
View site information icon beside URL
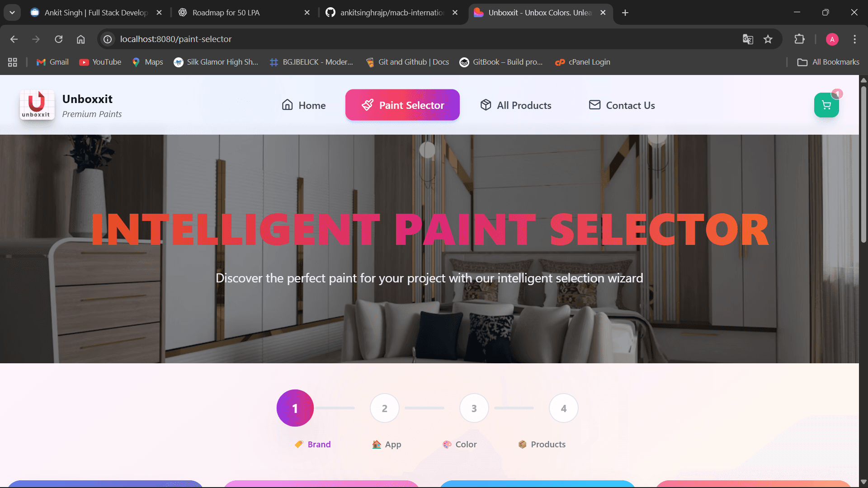(108, 39)
